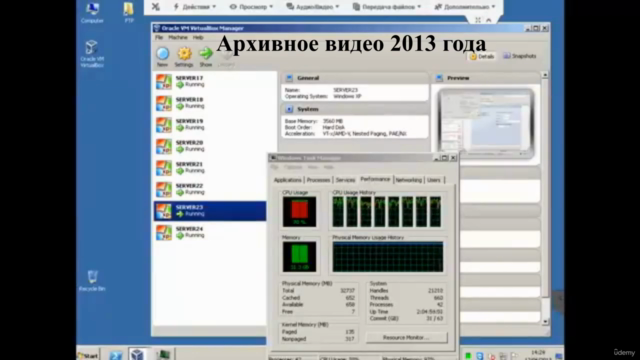Screen dimensions: 640x360
Task: Click the details scrollbar up arrow
Action: [545, 75]
